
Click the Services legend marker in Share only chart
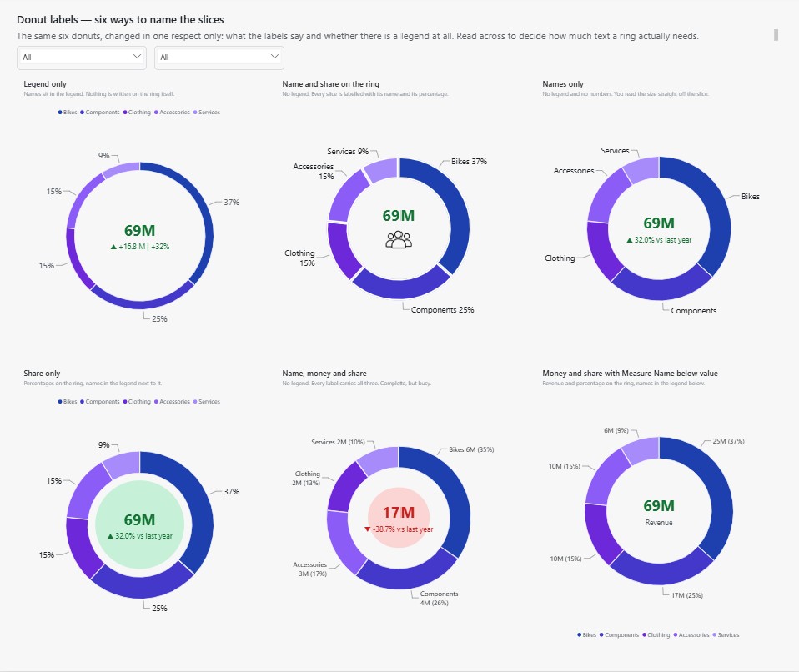(195, 402)
